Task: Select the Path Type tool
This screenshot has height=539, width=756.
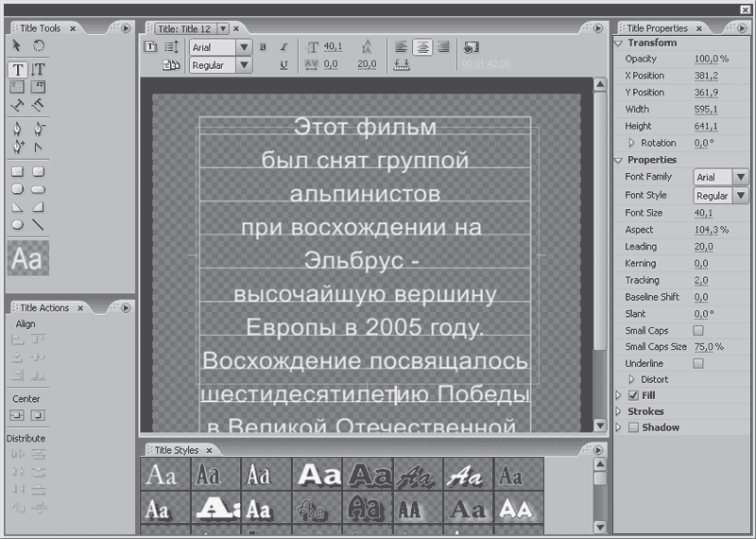Action: point(17,104)
